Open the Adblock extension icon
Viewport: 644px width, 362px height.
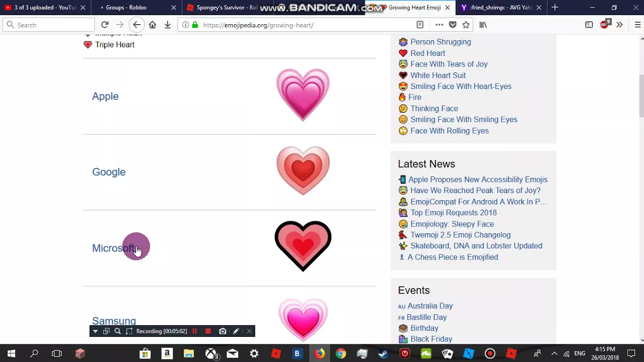click(x=605, y=24)
